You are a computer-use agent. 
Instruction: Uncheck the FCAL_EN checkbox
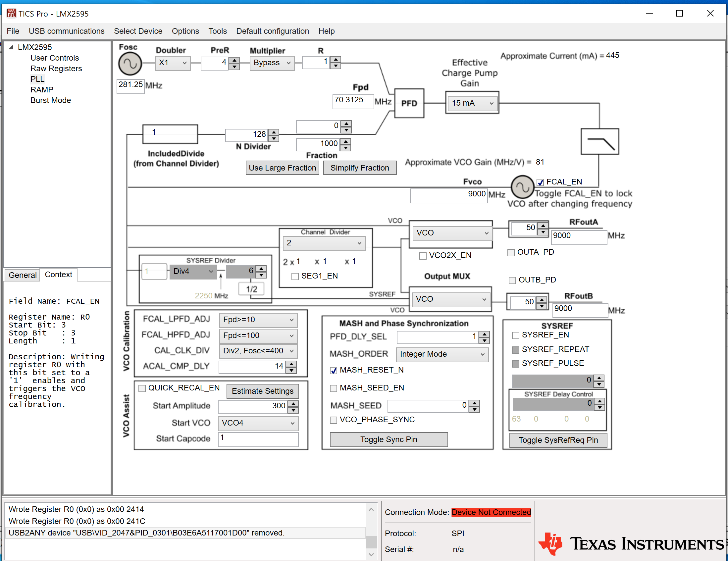(540, 182)
